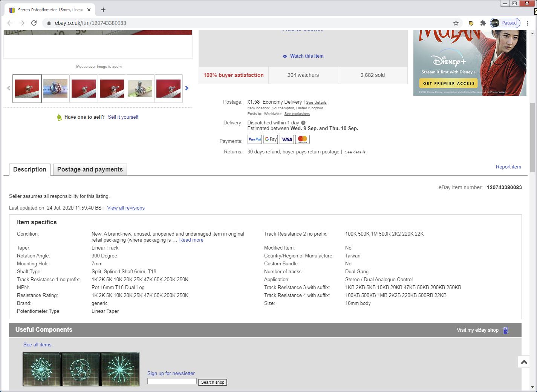Click the Mastercard payment icon
This screenshot has width=537, height=392.
(303, 139)
